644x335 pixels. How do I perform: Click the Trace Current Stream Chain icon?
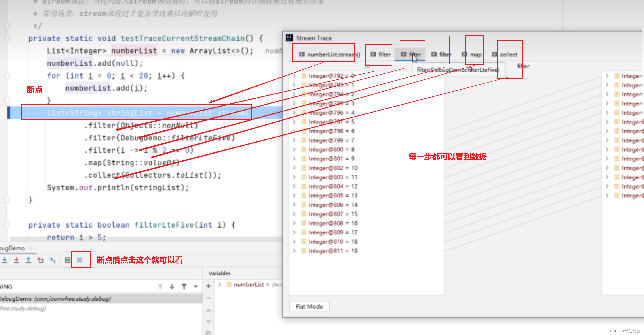click(80, 260)
